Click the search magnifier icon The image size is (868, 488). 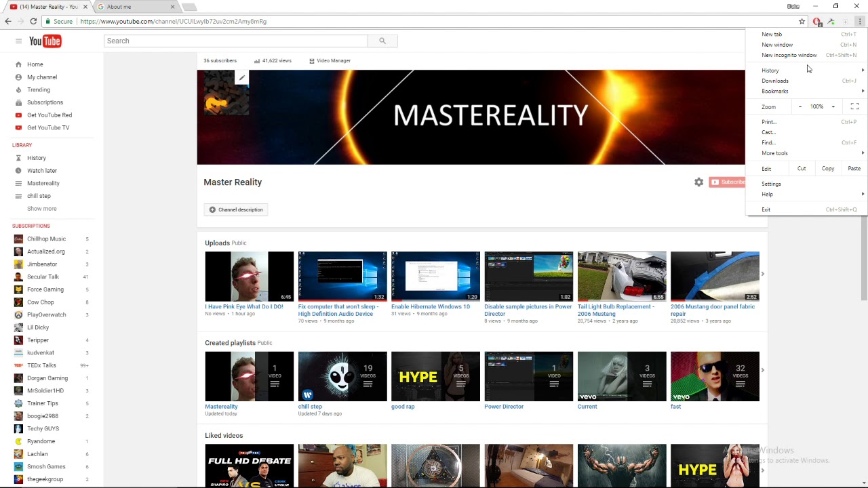coord(382,41)
